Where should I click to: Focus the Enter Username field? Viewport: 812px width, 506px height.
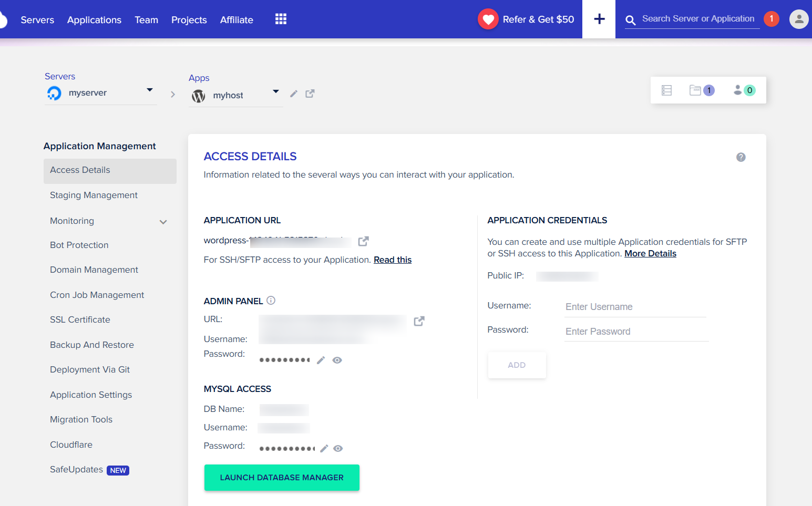pyautogui.click(x=635, y=307)
